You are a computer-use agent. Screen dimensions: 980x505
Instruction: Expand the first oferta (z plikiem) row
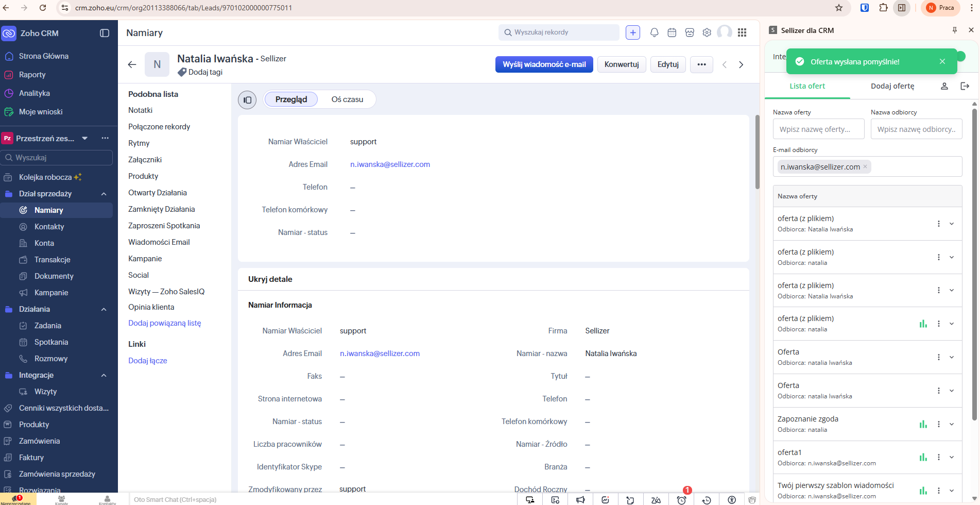(952, 224)
